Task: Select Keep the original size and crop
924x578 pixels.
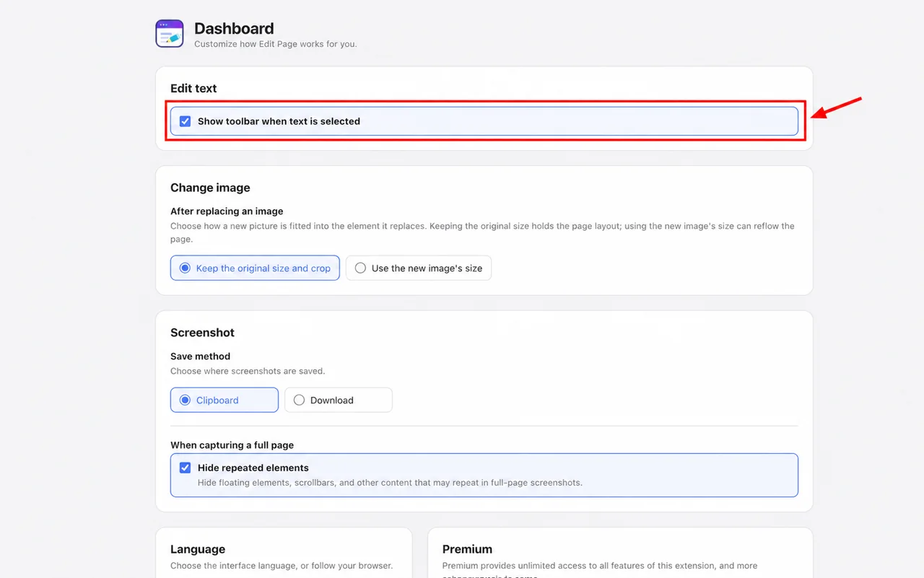Action: pos(255,268)
